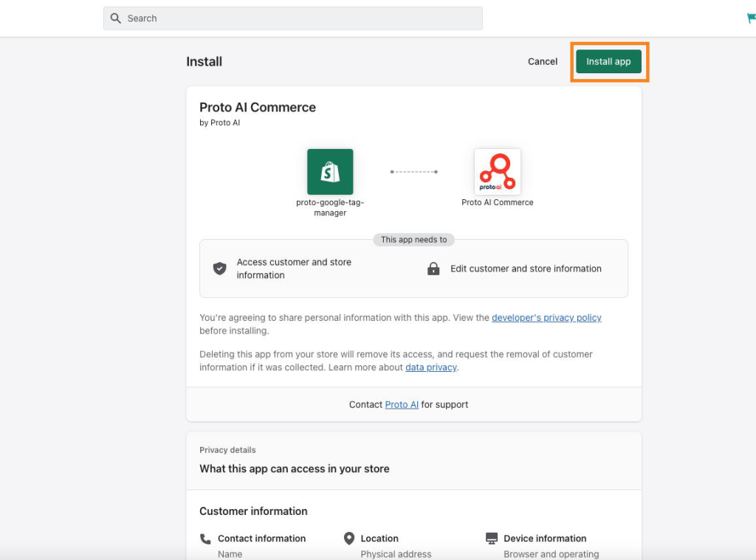Click the search magnifier icon

coord(116,18)
